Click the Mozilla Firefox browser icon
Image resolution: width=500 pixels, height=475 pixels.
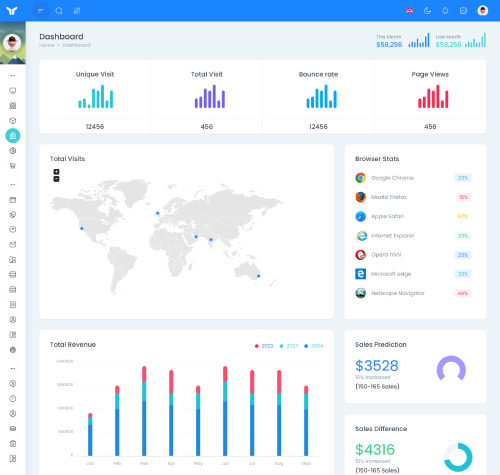click(x=360, y=197)
